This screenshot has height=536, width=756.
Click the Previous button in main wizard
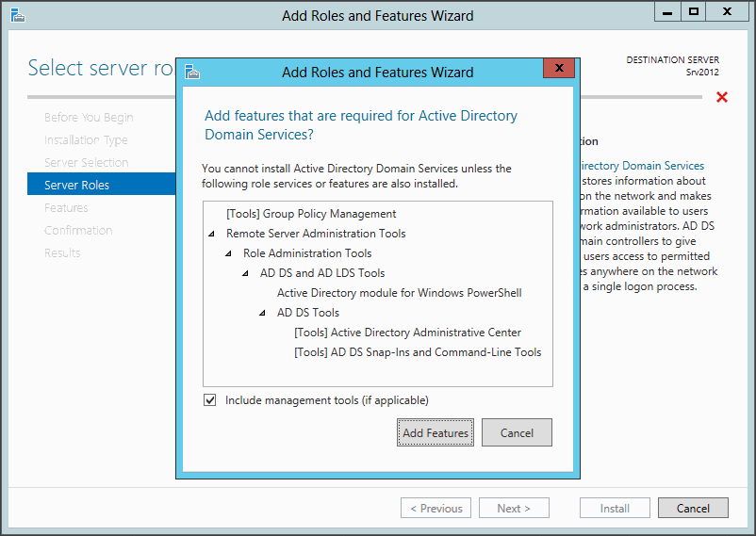[436, 508]
